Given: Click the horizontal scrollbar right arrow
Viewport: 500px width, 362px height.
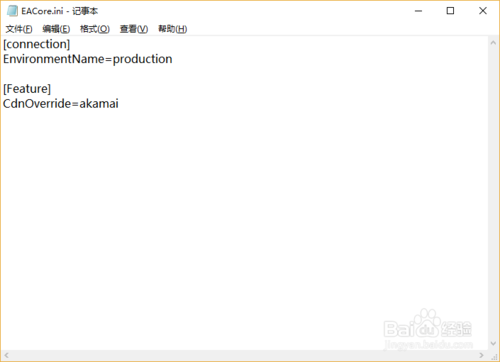Looking at the screenshot, I should (x=482, y=355).
